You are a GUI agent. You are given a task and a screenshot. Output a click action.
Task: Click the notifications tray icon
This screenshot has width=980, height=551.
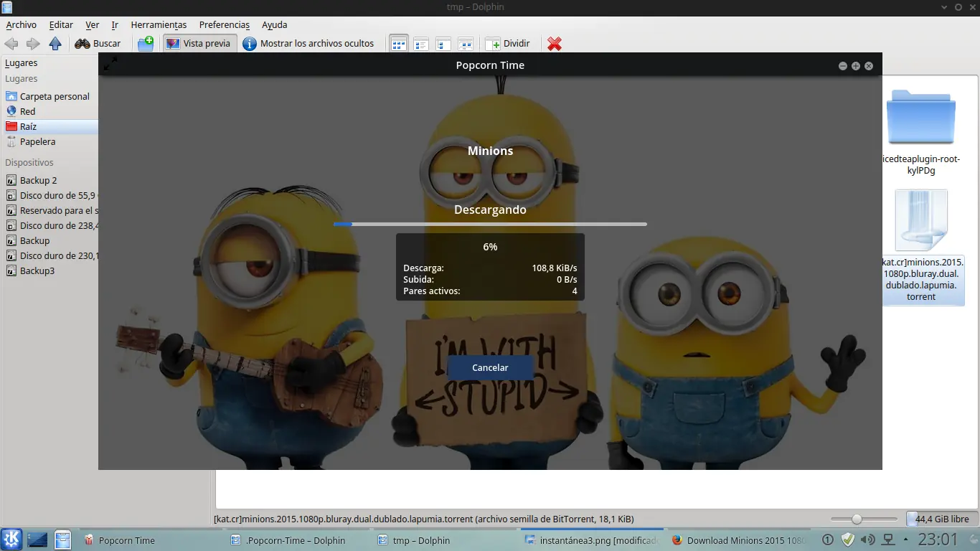[827, 540]
